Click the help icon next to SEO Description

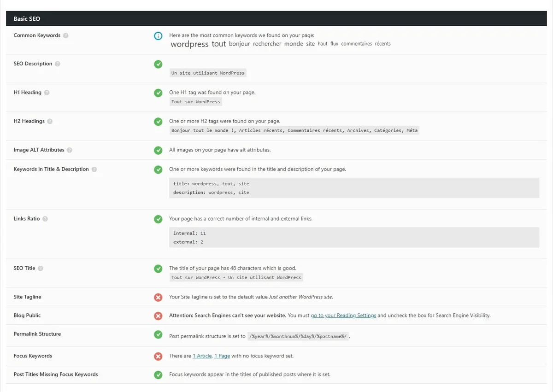coord(58,64)
